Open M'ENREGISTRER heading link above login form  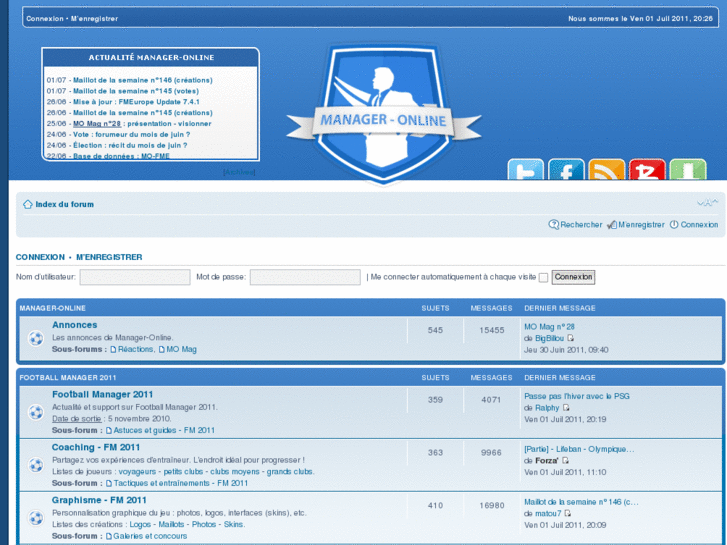click(x=109, y=257)
